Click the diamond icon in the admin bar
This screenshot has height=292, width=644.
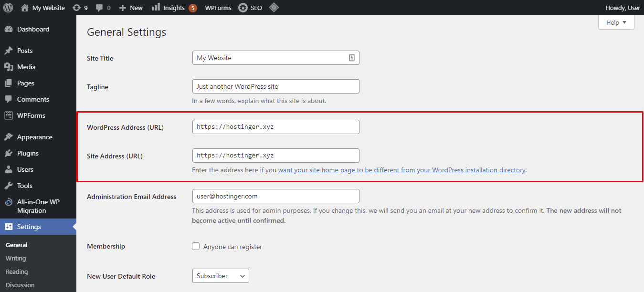[274, 7]
